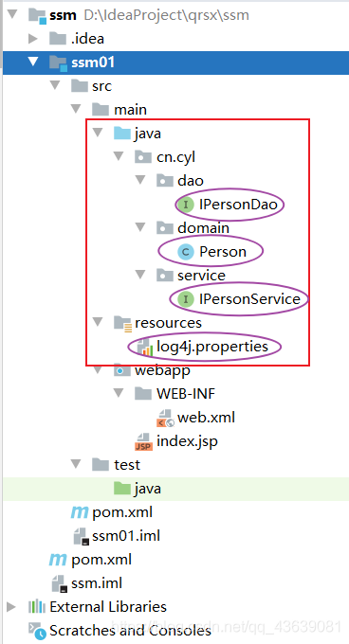Click the web.xml file icon
The image size is (349, 644).
165,418
